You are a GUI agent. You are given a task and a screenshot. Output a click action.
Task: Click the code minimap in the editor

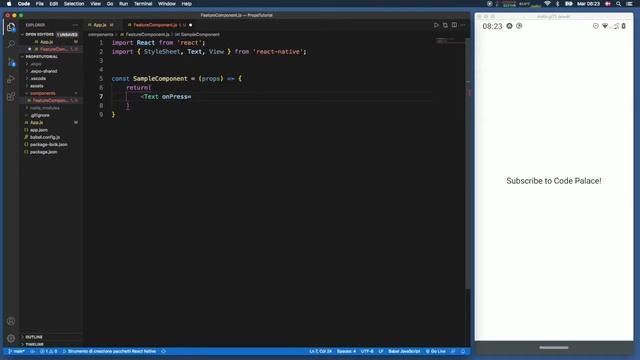pos(449,41)
